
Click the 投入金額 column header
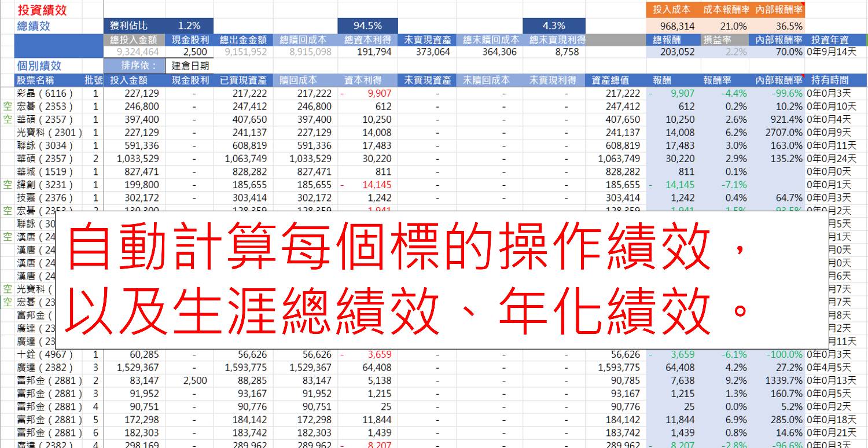coord(128,80)
